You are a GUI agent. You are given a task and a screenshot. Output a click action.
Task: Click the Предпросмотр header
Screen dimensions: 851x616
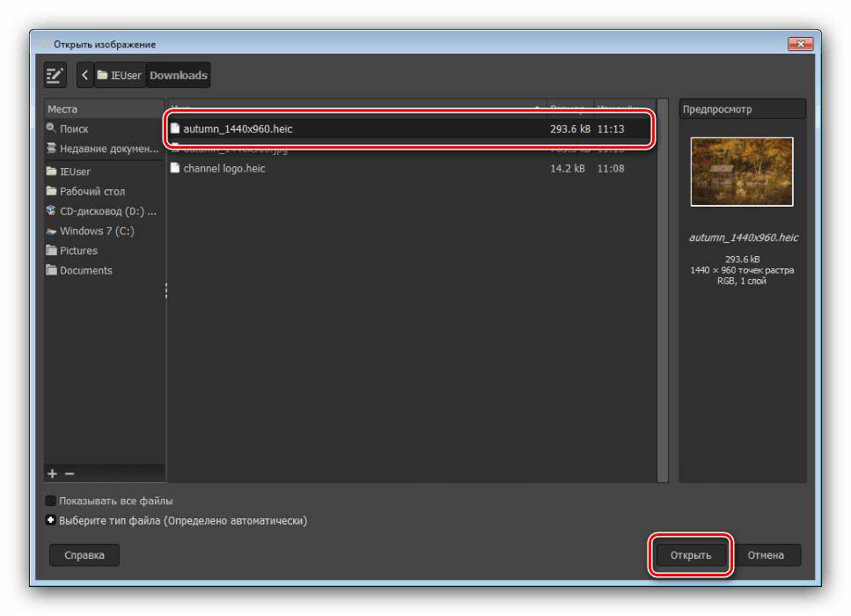point(742,108)
